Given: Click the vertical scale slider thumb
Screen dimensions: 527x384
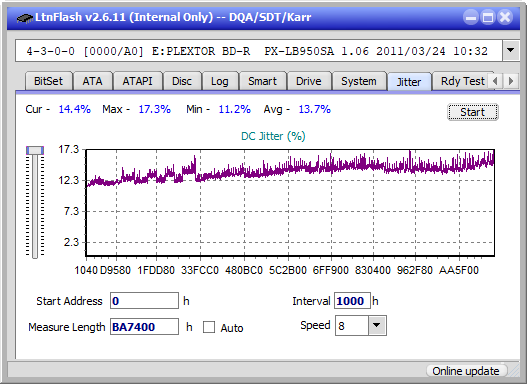Looking at the screenshot, I should coord(35,150).
